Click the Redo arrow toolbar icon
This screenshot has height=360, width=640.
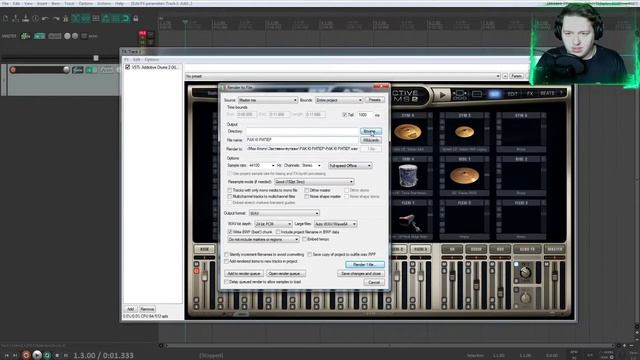pyautogui.click(x=56, y=18)
